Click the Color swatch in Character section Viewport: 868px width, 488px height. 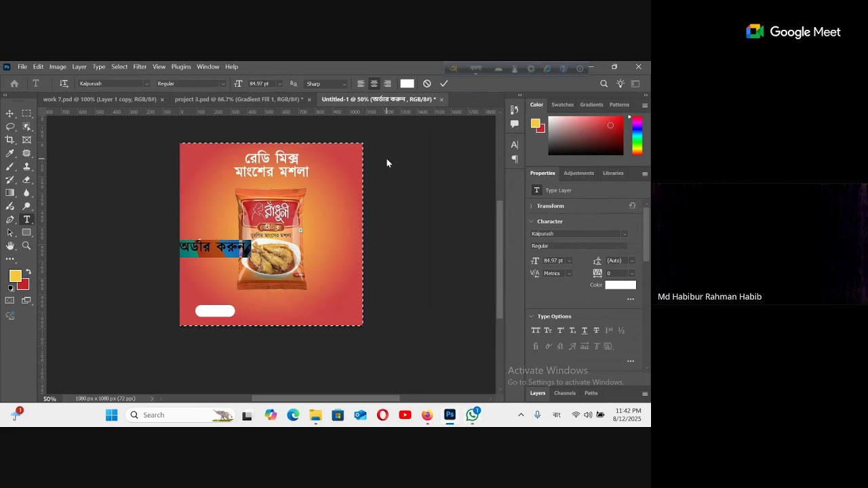pyautogui.click(x=620, y=285)
